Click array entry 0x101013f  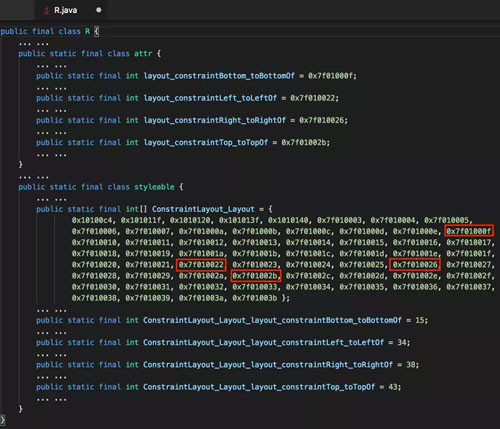tap(239, 220)
